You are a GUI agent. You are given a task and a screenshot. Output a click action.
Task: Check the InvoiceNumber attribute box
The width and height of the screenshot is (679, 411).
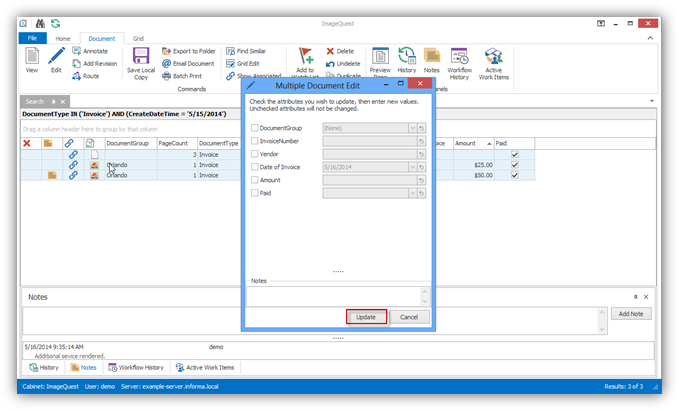(255, 141)
